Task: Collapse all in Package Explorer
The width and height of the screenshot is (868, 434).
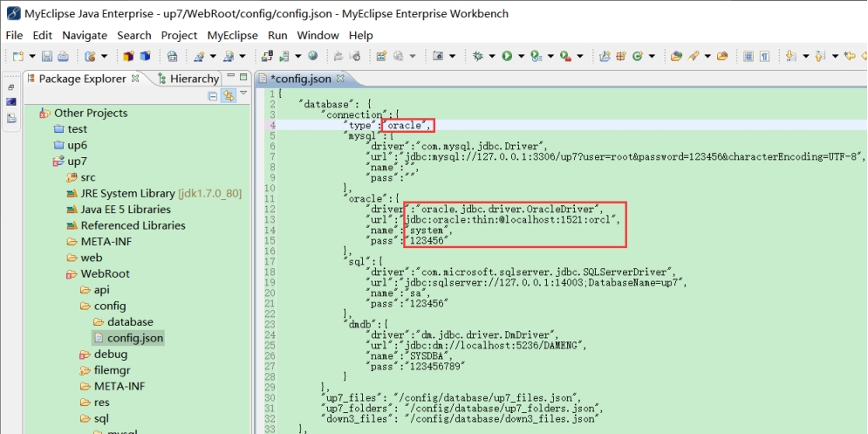Action: (x=213, y=96)
